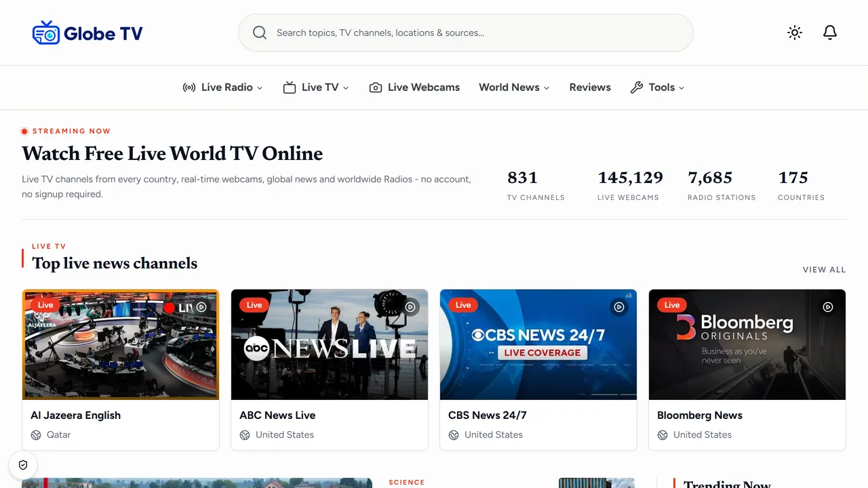Click the Top live news channels heading
Viewport: 868px width, 488px height.
pyautogui.click(x=115, y=263)
